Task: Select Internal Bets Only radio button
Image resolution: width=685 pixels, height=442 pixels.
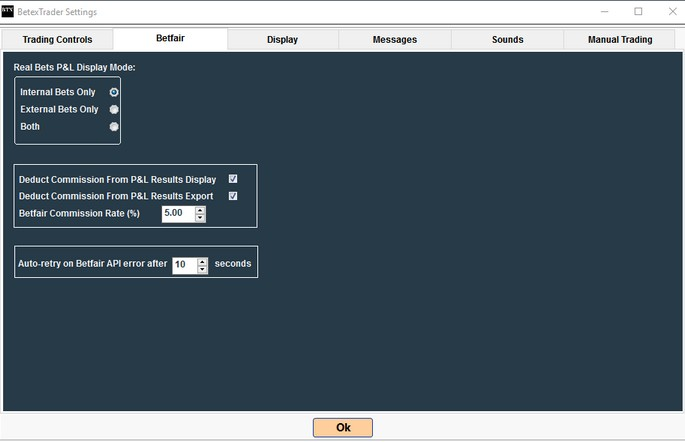Action: 114,92
